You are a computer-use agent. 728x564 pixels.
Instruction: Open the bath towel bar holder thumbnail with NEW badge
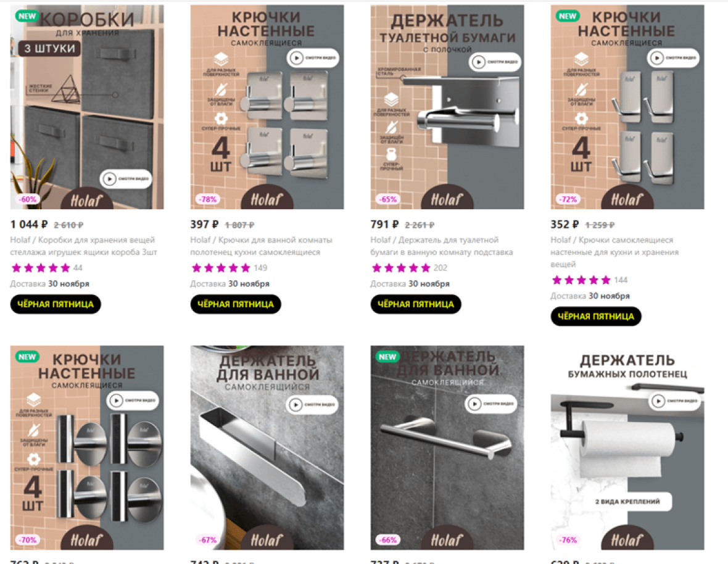[x=447, y=447]
